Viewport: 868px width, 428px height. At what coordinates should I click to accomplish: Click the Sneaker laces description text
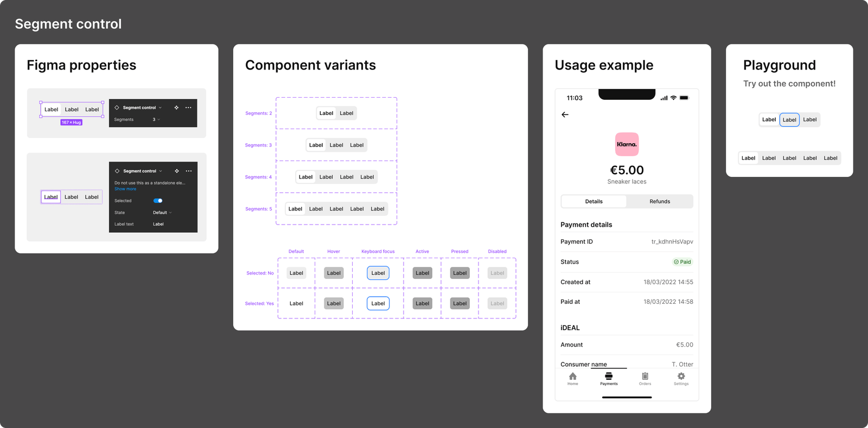pos(627,182)
